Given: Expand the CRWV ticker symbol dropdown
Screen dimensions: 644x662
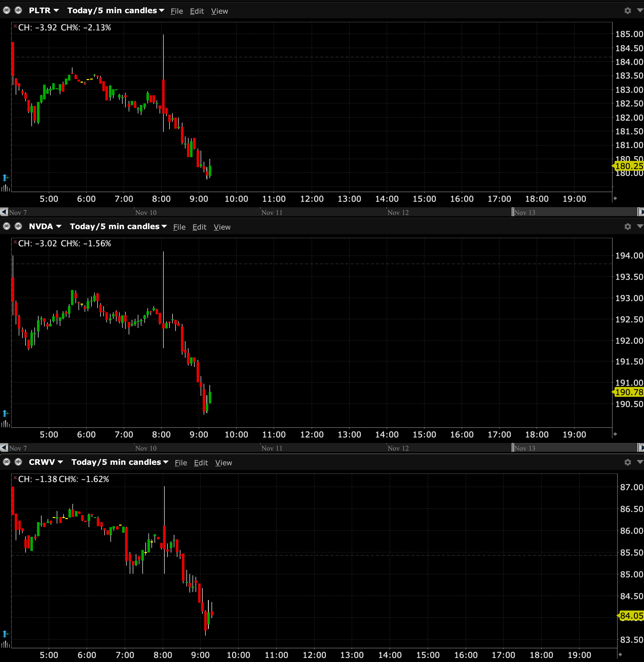Looking at the screenshot, I should [x=60, y=462].
